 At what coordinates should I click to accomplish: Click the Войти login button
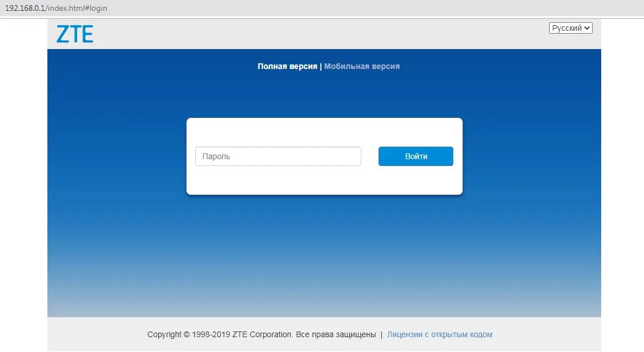pyautogui.click(x=416, y=156)
